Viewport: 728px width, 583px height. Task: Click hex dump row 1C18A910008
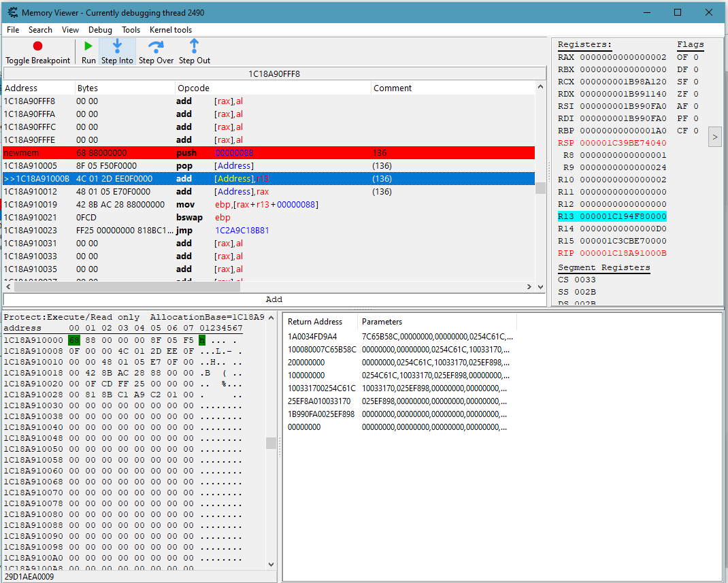(123, 352)
